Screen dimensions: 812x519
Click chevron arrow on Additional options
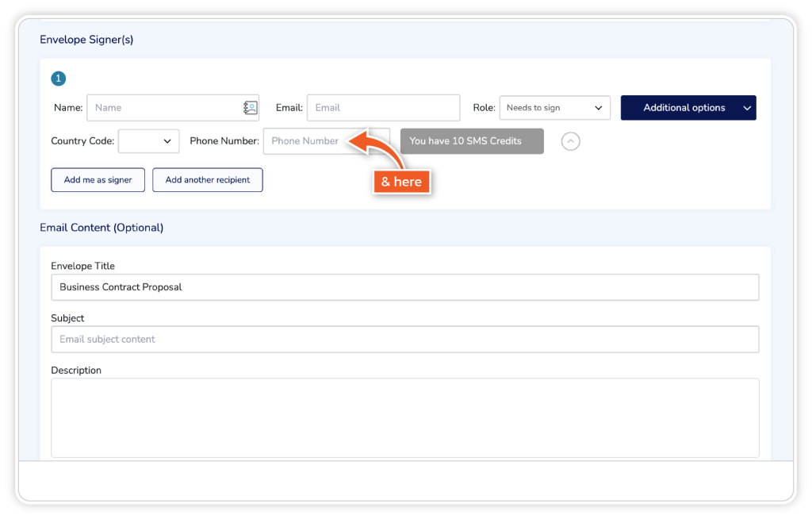coord(747,108)
